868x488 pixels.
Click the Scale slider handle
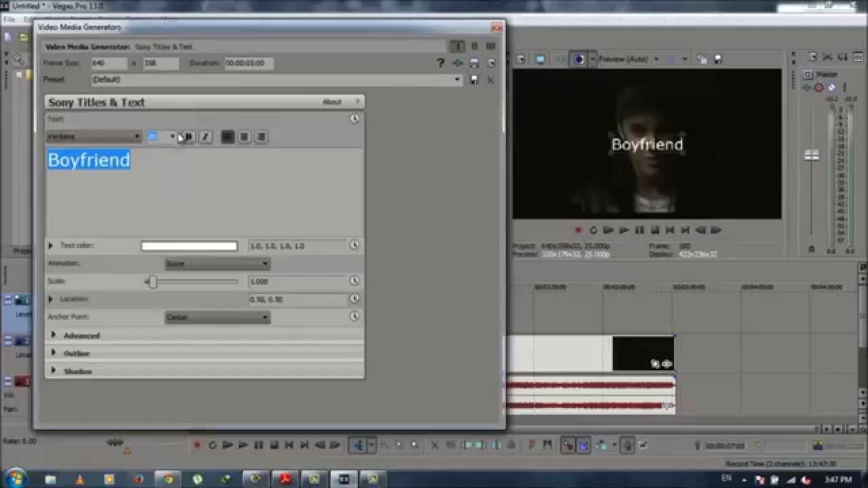pos(153,281)
